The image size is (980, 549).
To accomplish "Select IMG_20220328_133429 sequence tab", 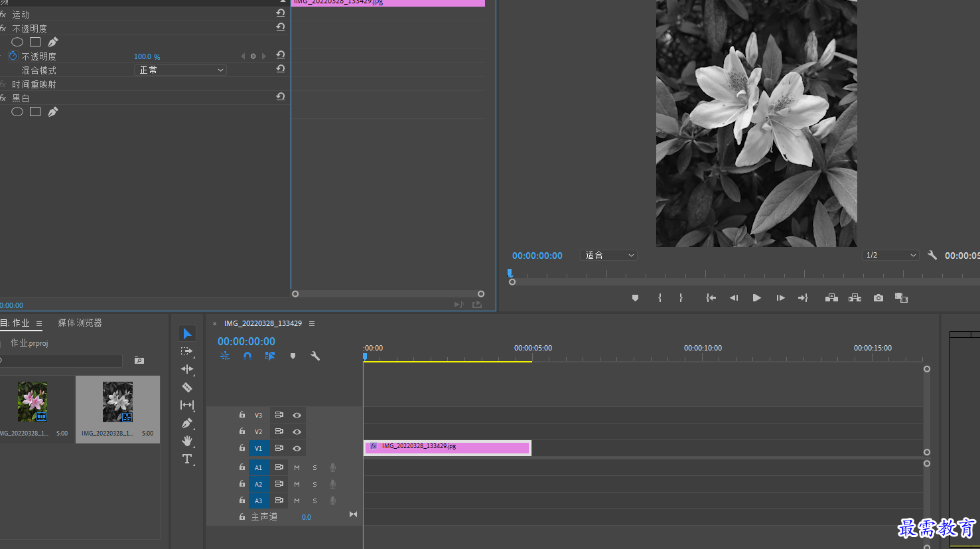I will [263, 323].
